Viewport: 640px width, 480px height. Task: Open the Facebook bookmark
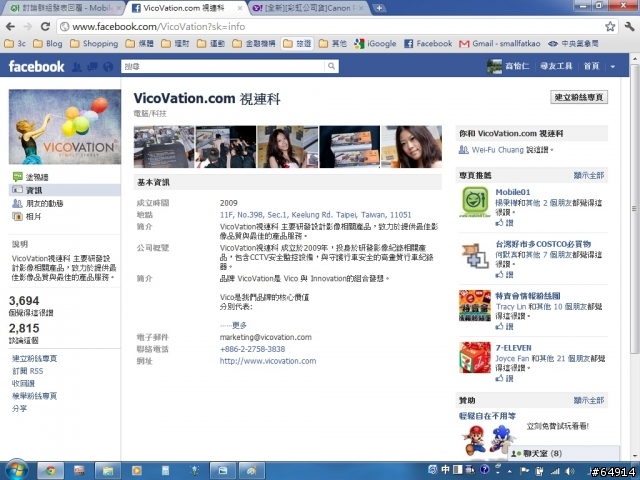click(x=428, y=43)
